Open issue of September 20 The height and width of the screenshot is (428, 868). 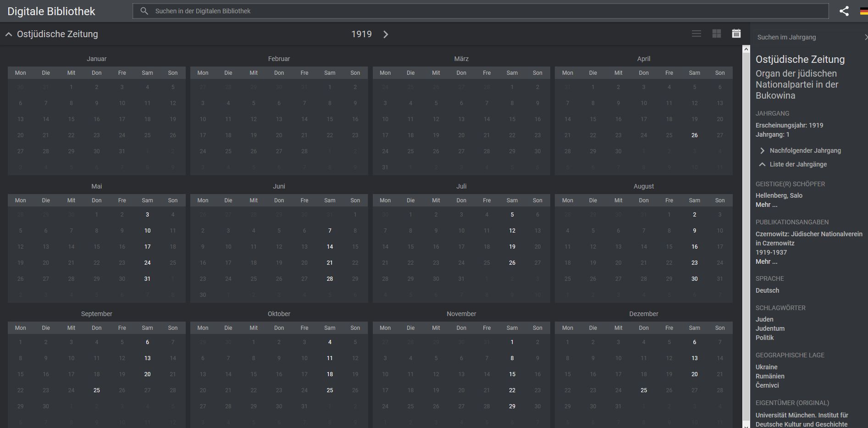[147, 374]
